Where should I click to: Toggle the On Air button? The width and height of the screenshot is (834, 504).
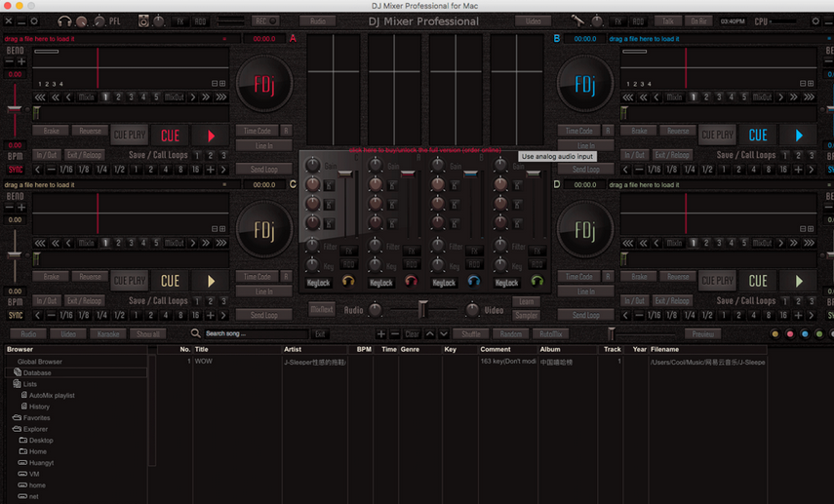698,21
